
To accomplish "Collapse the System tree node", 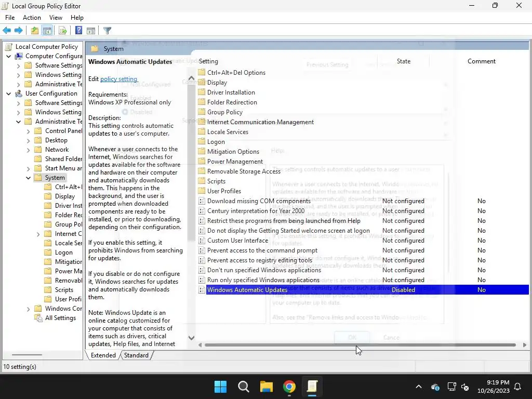I will (29, 178).
